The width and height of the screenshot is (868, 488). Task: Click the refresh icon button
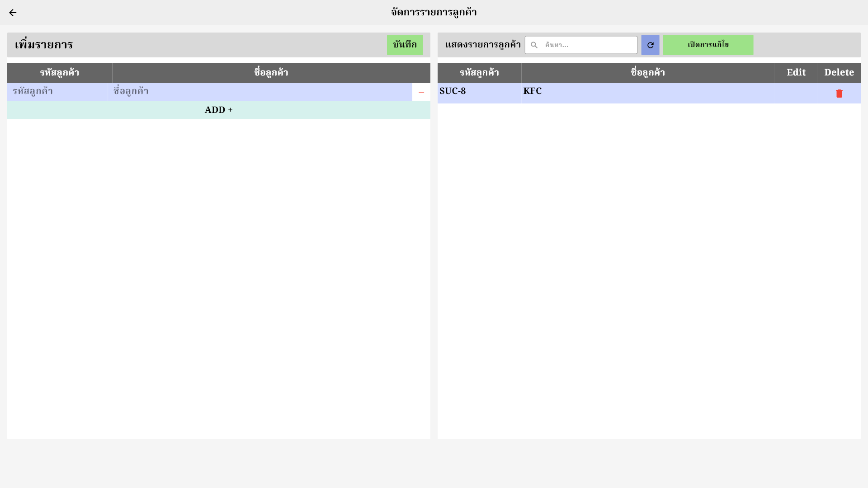[650, 45]
